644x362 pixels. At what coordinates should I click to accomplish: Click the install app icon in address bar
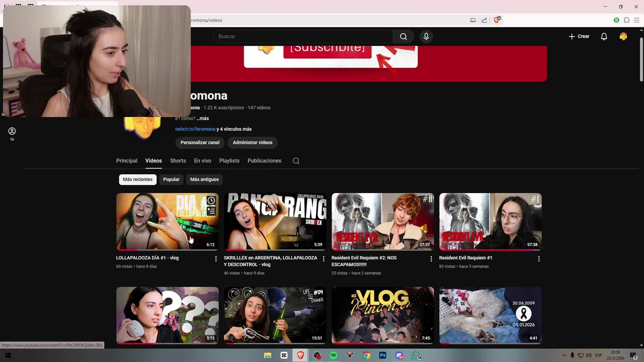(x=473, y=20)
